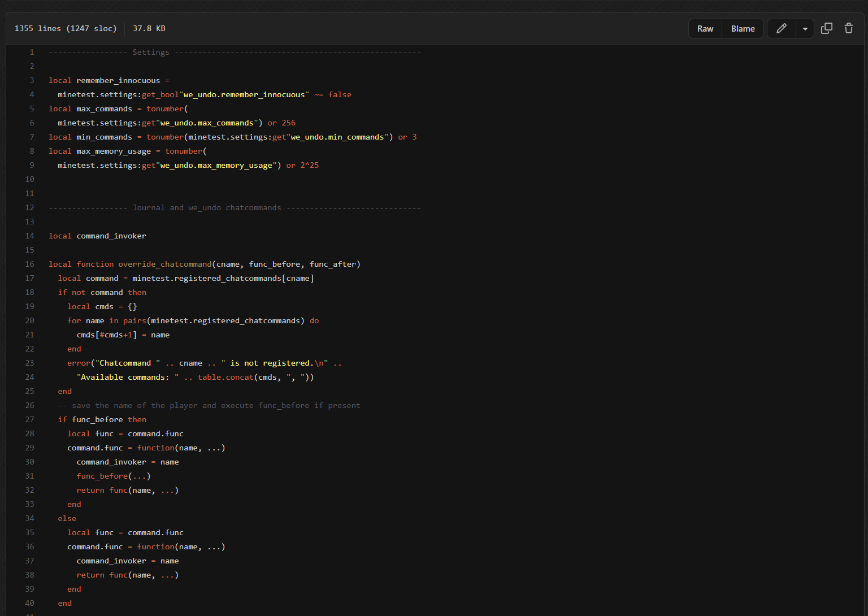Viewport: 868px width, 616px height.
Task: Click line number 34 beside else
Action: 29,518
